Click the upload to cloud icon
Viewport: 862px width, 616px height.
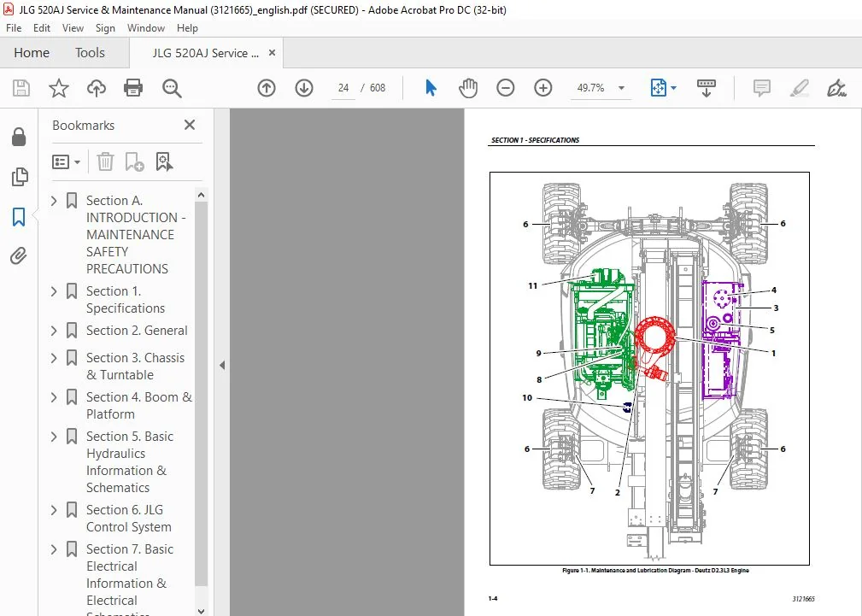click(97, 88)
